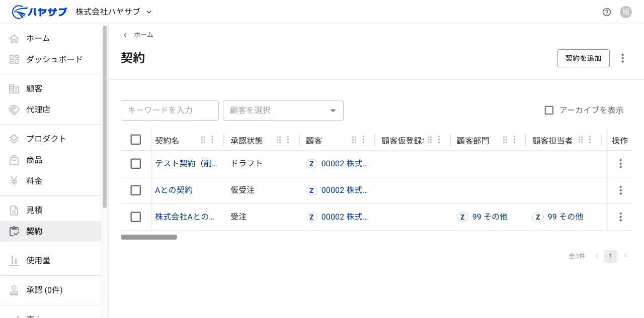Image resolution: width=644 pixels, height=318 pixels.
Task: Open 見積 in the sidebar
Action: pyautogui.click(x=50, y=210)
